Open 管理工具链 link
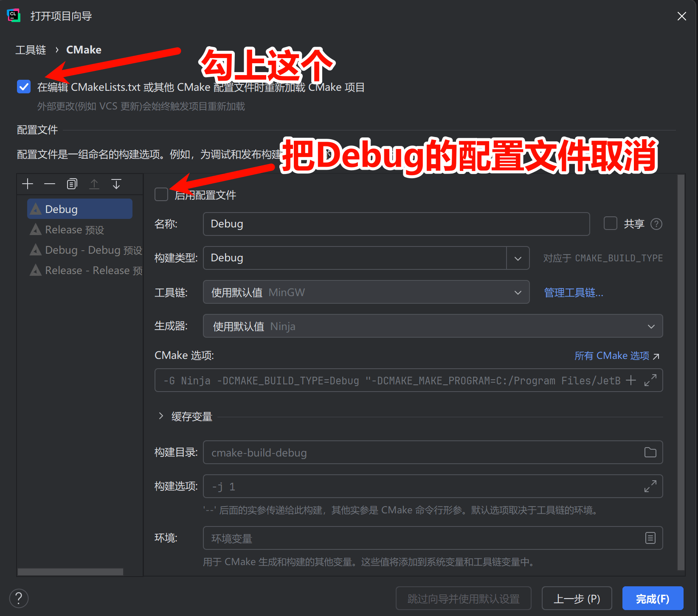 (573, 292)
